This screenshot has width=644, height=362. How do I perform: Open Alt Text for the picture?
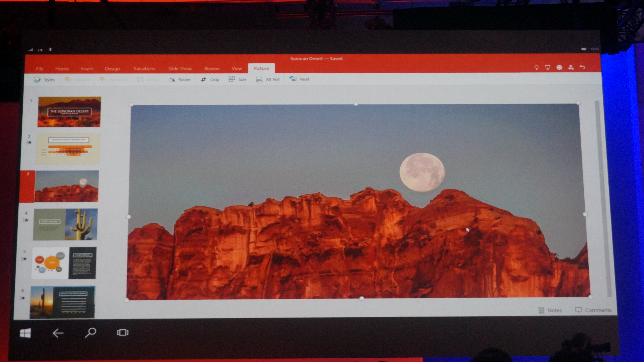[268, 79]
